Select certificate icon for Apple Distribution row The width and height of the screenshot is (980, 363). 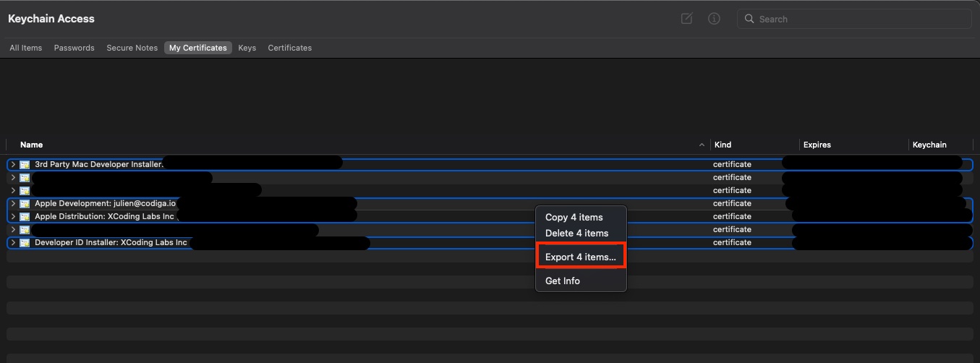point(25,217)
